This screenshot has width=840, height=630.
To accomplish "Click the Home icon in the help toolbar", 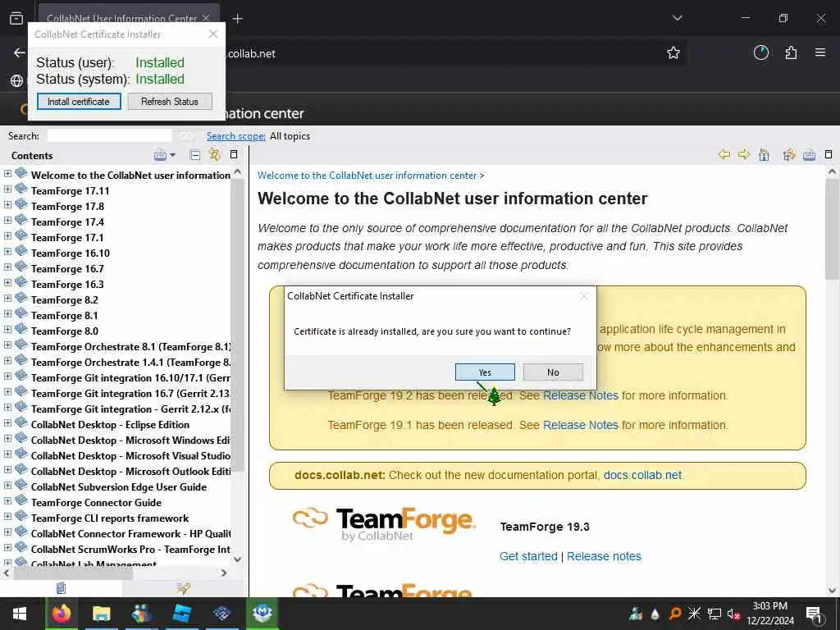I will (x=765, y=155).
